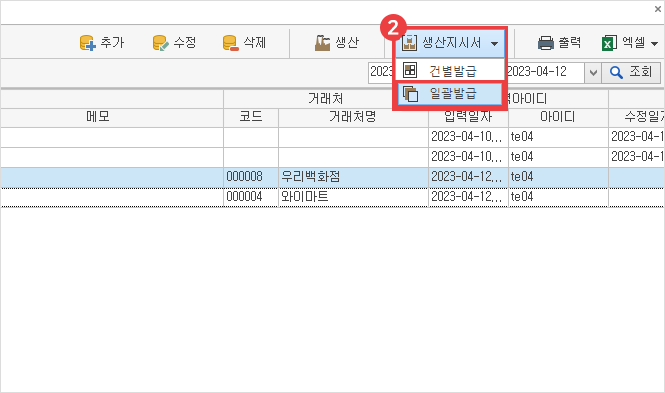Viewport: 665px width, 393px height.
Task: Open the 엑셀 dropdown arrow
Action: (x=654, y=44)
